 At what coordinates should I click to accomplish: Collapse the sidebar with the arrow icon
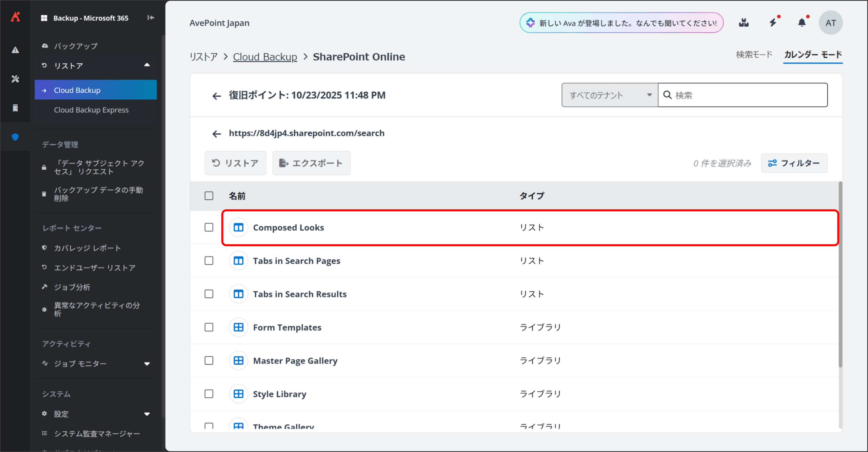(x=151, y=18)
